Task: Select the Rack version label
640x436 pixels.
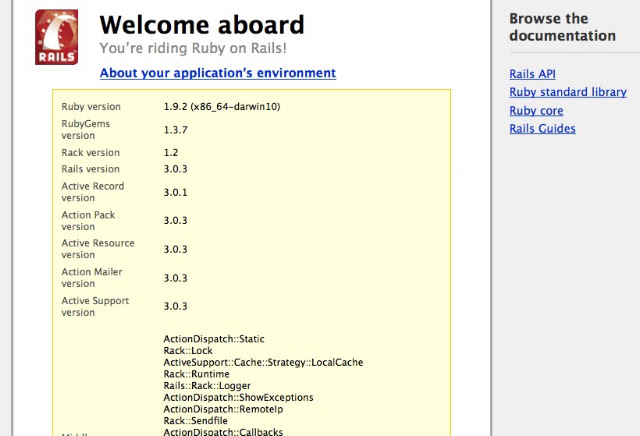Action: pyautogui.click(x=91, y=153)
